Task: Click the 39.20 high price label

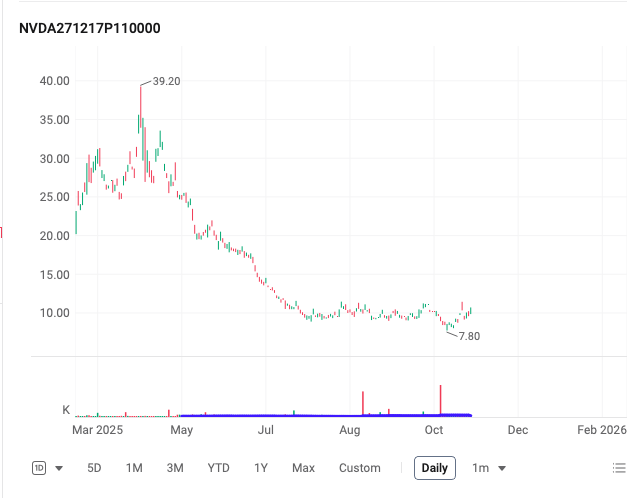Action: [166, 81]
